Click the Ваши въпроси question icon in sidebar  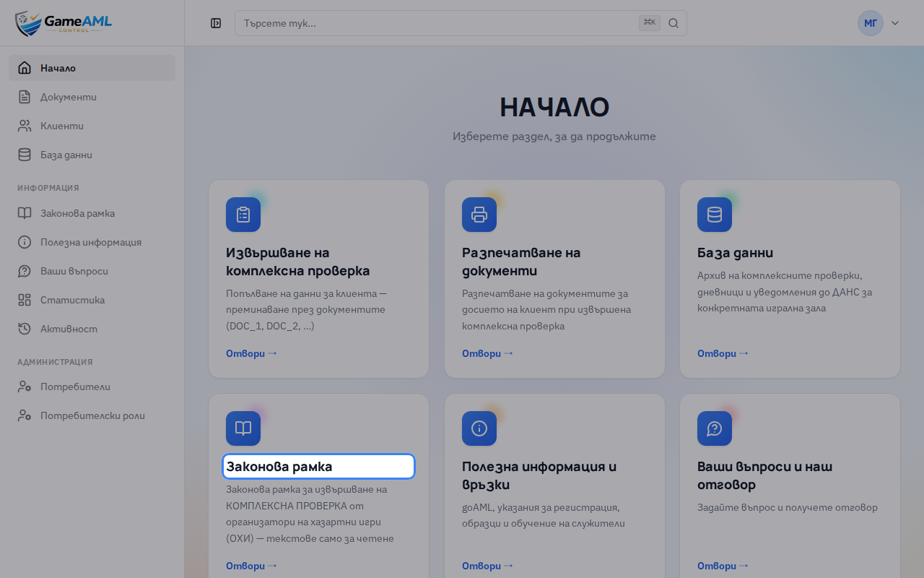click(x=25, y=271)
